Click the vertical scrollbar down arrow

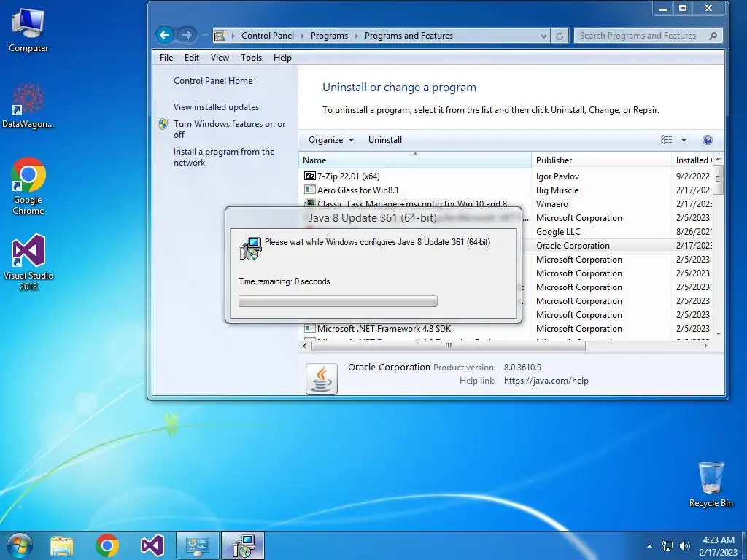[x=719, y=333]
